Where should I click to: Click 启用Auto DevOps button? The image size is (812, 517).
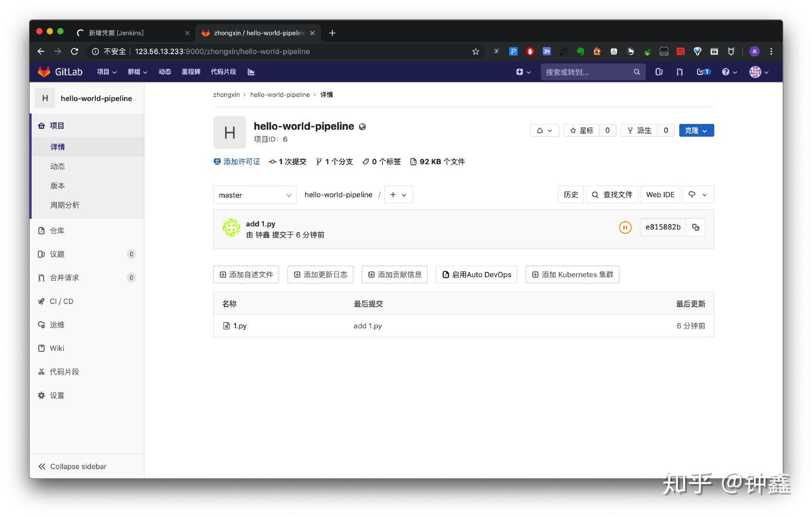[477, 275]
